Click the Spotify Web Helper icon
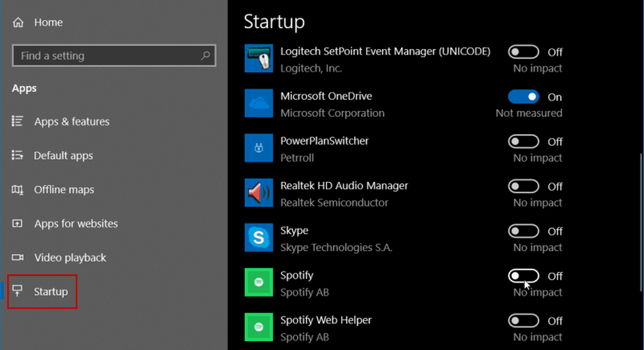The height and width of the screenshot is (350, 644). pyautogui.click(x=259, y=327)
